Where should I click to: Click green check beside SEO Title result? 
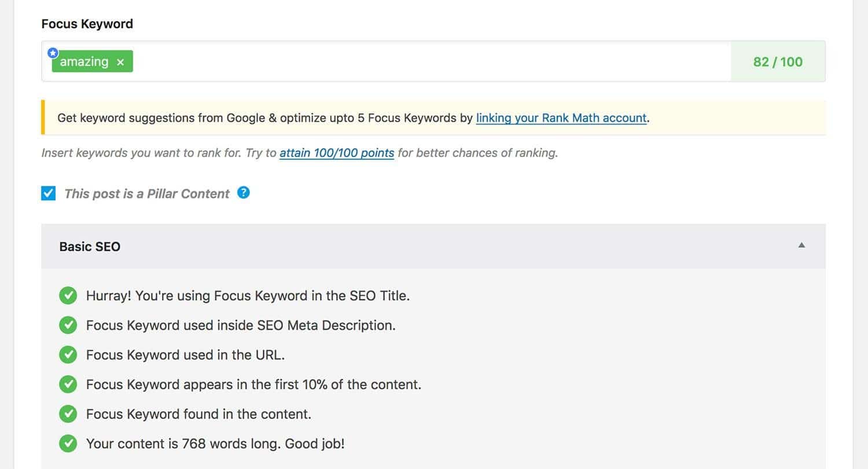pos(68,295)
